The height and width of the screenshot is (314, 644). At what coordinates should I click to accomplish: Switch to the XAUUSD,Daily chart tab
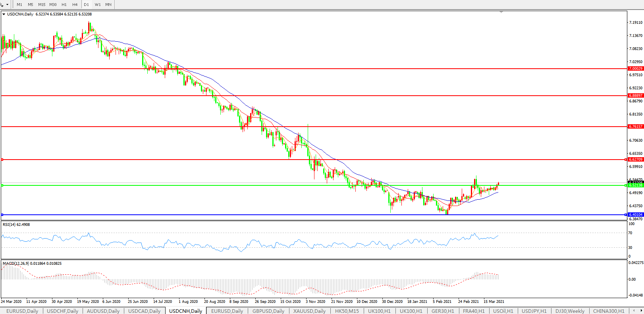tap(309, 311)
